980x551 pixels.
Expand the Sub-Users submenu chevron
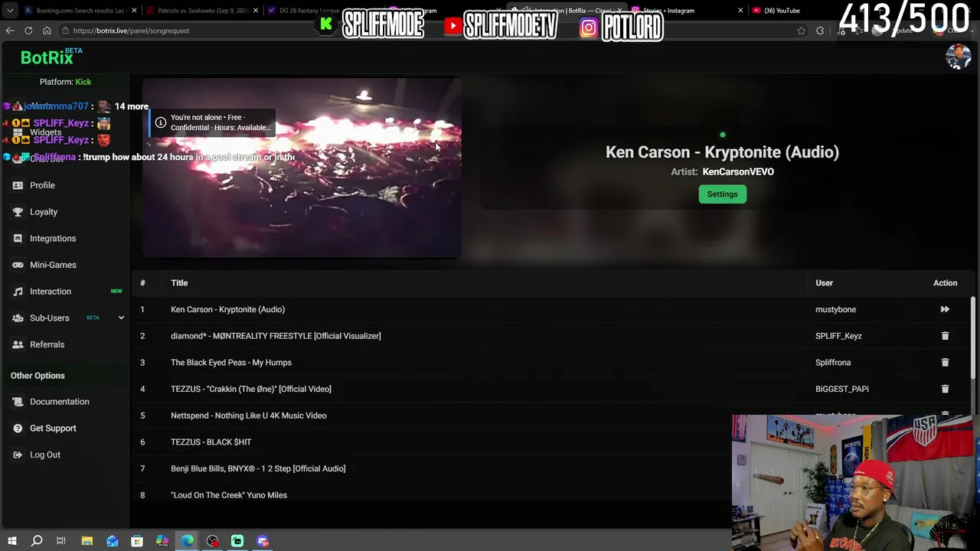(121, 318)
